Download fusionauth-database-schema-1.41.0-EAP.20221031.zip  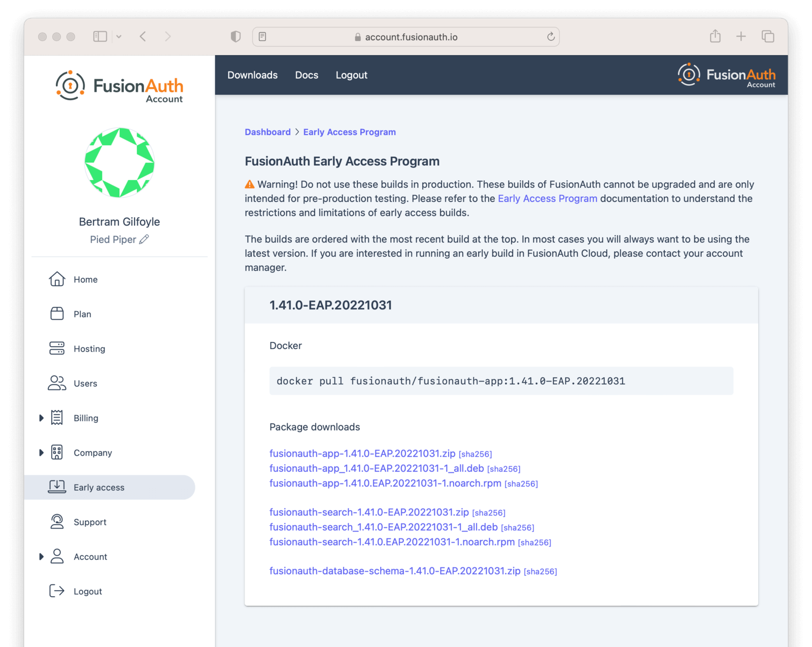pos(395,571)
